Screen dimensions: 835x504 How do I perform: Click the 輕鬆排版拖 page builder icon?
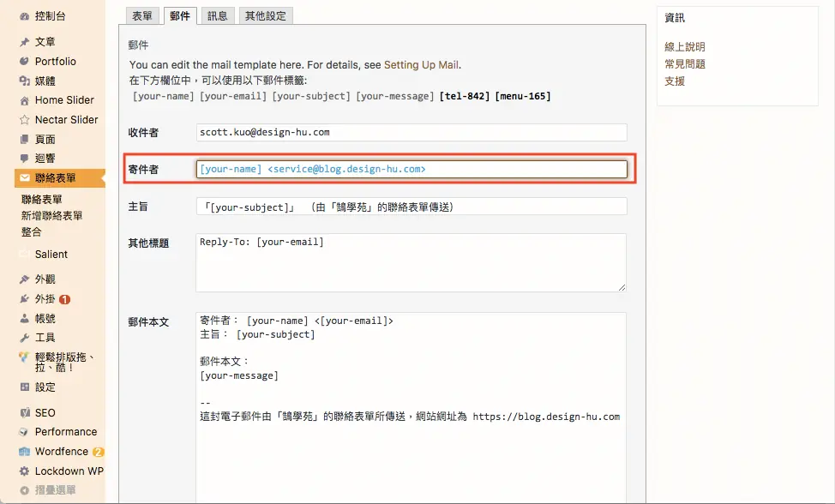tap(23, 357)
